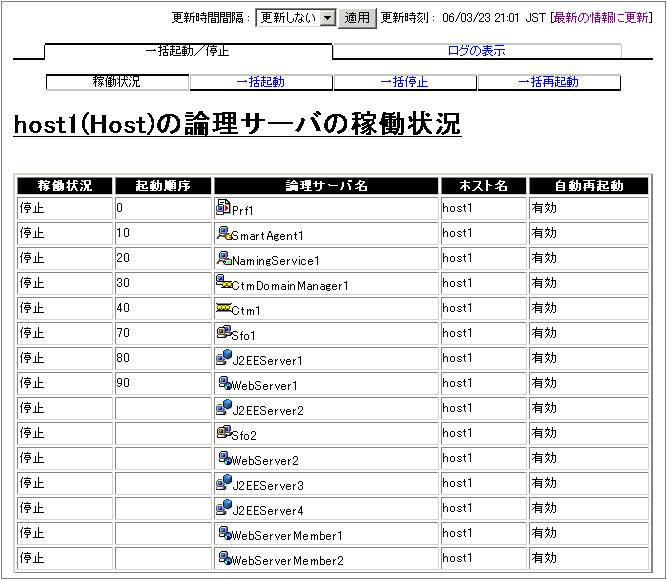Click the J2EEServer3 server icon
This screenshot has width=667, height=580.
click(224, 483)
